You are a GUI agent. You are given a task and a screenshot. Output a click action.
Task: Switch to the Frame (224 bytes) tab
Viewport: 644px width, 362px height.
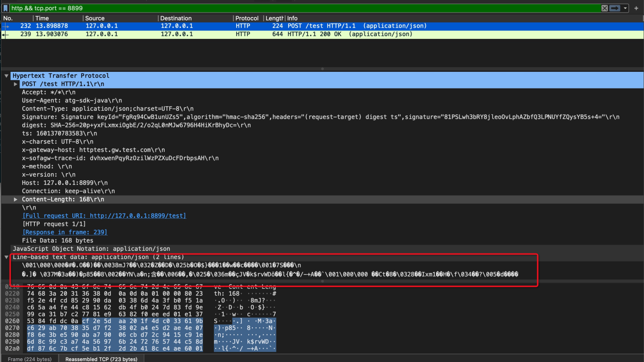pyautogui.click(x=30, y=359)
